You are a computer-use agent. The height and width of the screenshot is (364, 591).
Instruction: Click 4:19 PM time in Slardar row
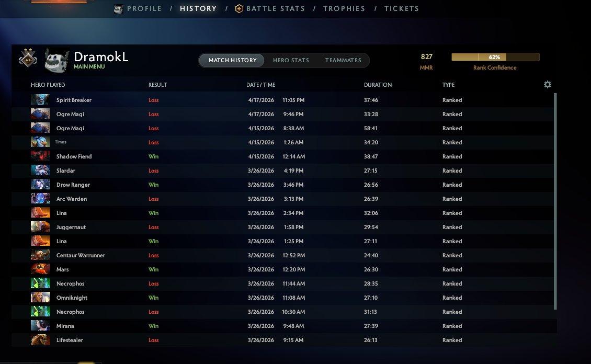click(x=293, y=170)
